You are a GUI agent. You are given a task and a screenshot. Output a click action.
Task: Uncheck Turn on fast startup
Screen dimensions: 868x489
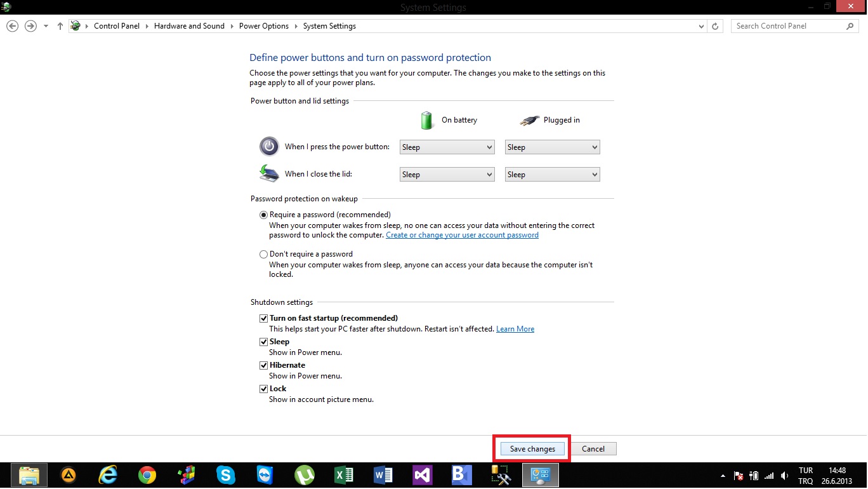pos(264,318)
